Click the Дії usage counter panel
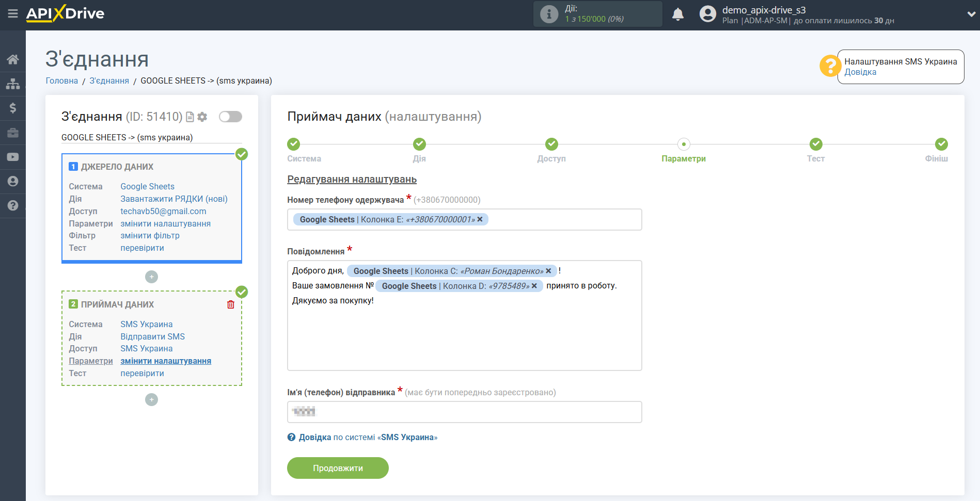 coord(598,14)
